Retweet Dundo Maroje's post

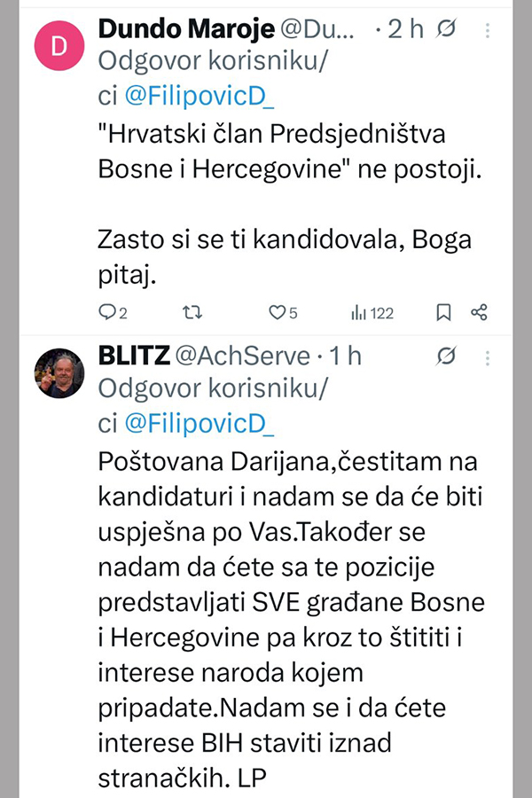point(192,312)
